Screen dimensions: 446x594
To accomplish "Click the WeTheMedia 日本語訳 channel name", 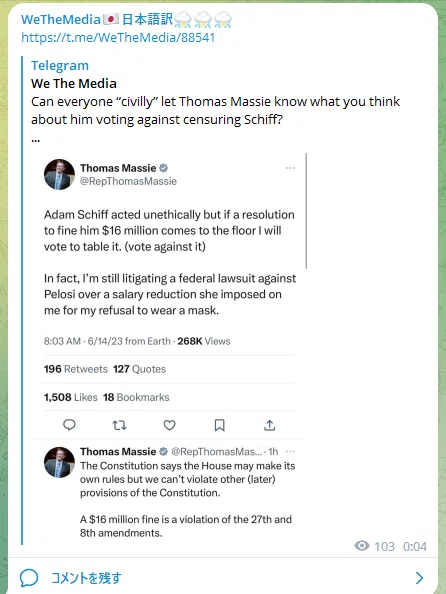I will 127,19.
